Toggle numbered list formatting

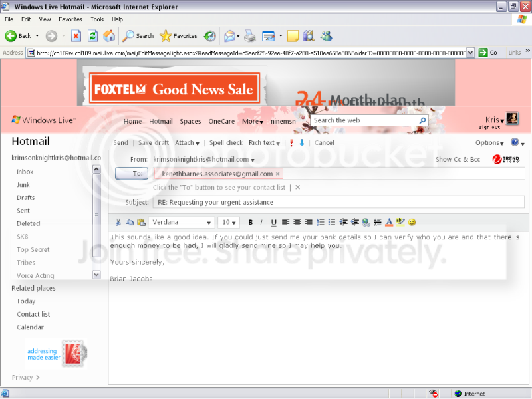321,222
